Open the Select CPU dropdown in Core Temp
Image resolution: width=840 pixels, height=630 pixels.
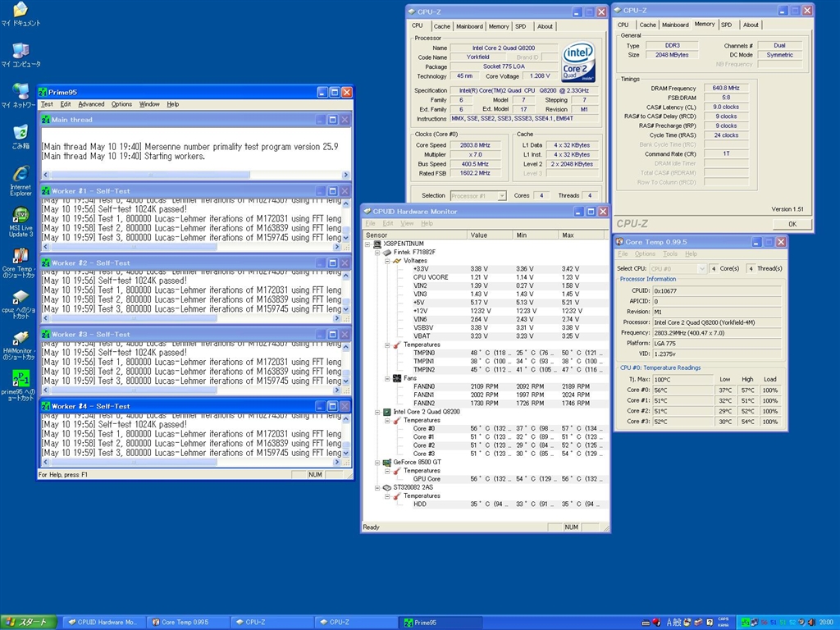pos(678,268)
